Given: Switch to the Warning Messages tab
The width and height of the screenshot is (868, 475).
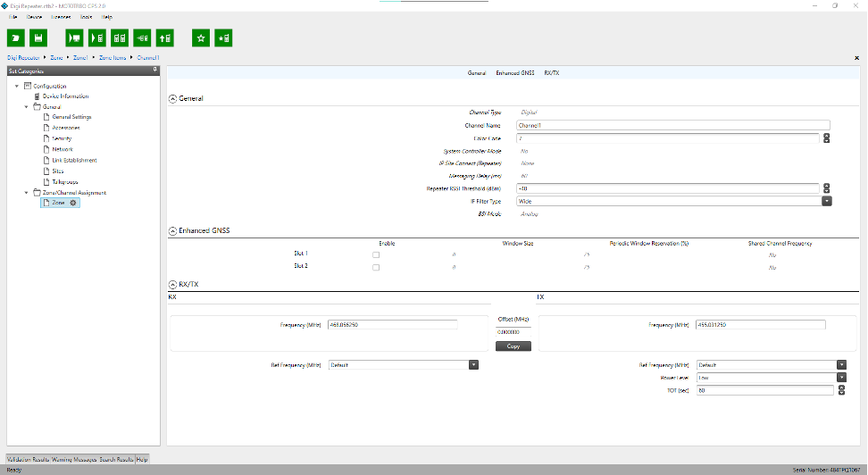Looking at the screenshot, I should click(x=73, y=459).
